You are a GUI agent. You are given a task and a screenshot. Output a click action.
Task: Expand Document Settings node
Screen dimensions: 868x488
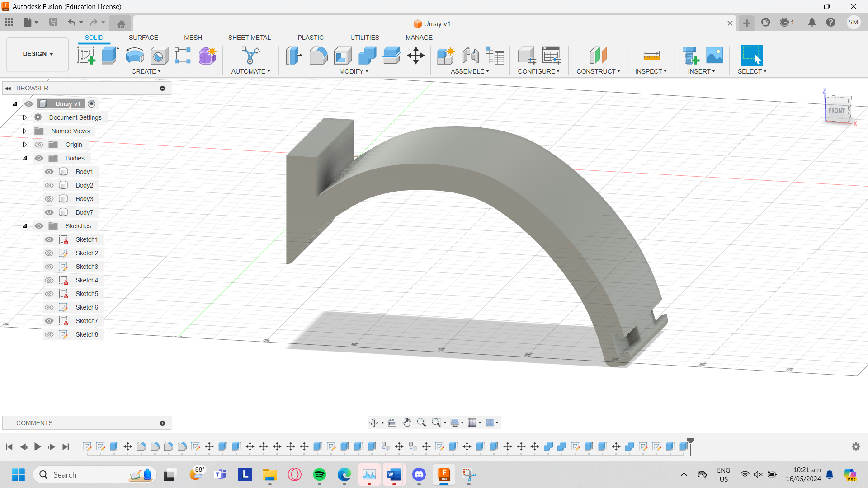coord(25,117)
